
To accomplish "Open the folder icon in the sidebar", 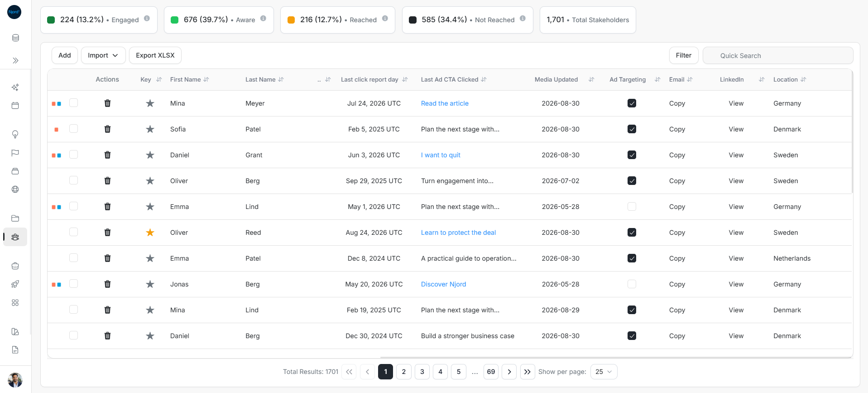I will [x=15, y=218].
